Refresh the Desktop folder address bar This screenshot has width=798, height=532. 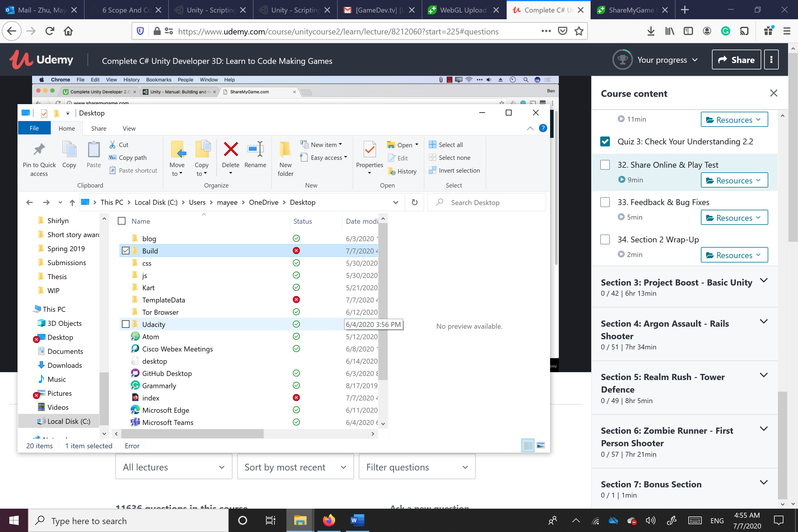(x=414, y=202)
